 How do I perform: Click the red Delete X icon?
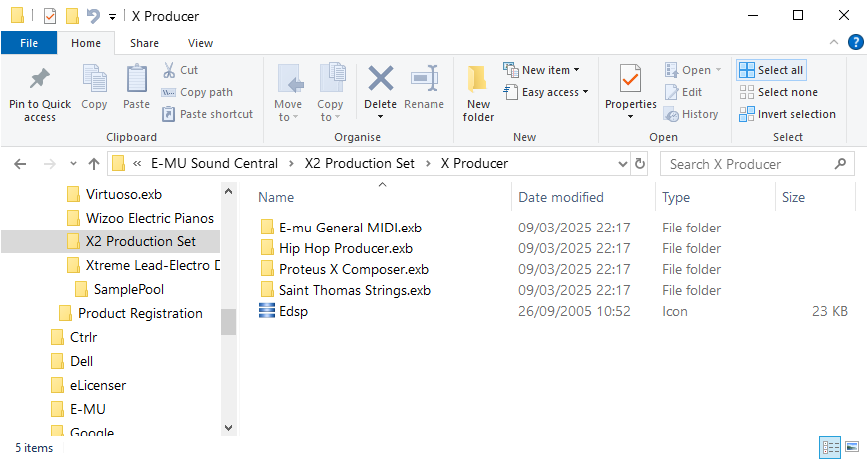pyautogui.click(x=381, y=78)
